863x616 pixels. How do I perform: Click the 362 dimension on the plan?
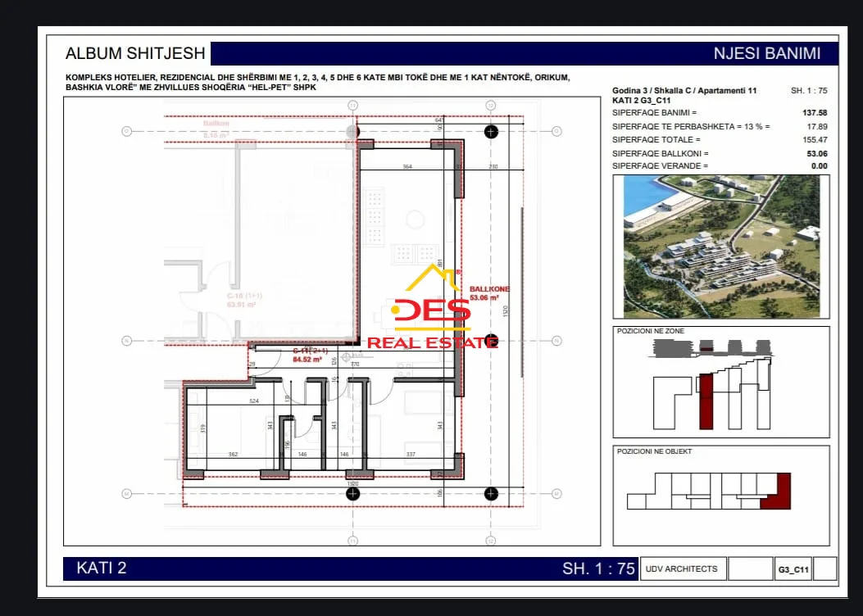pos(234,455)
